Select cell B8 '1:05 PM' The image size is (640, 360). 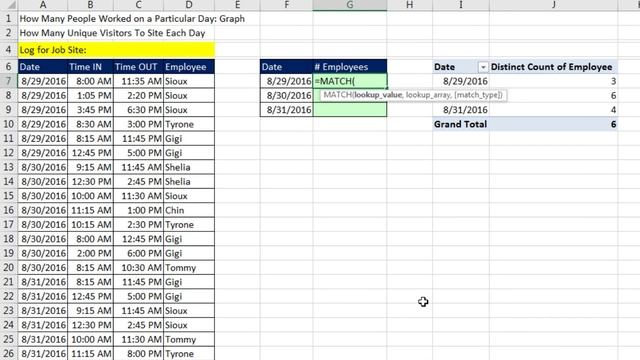point(90,96)
